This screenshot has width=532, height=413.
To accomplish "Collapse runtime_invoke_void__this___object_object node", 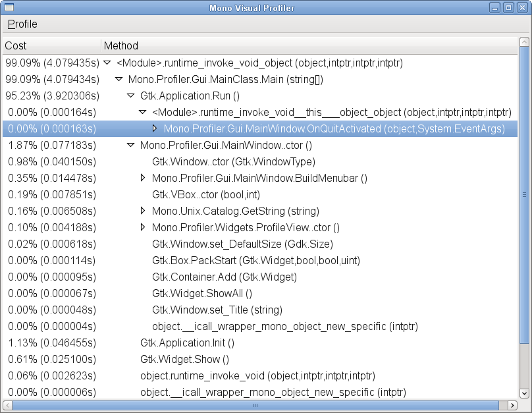I will point(142,113).
